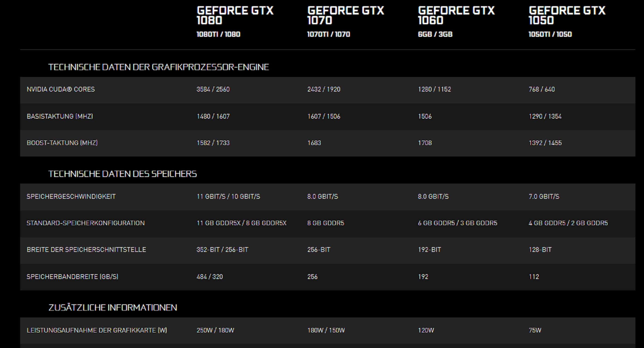Collapse Technische Daten des Speichers section
The height and width of the screenshot is (348, 644).
122,174
